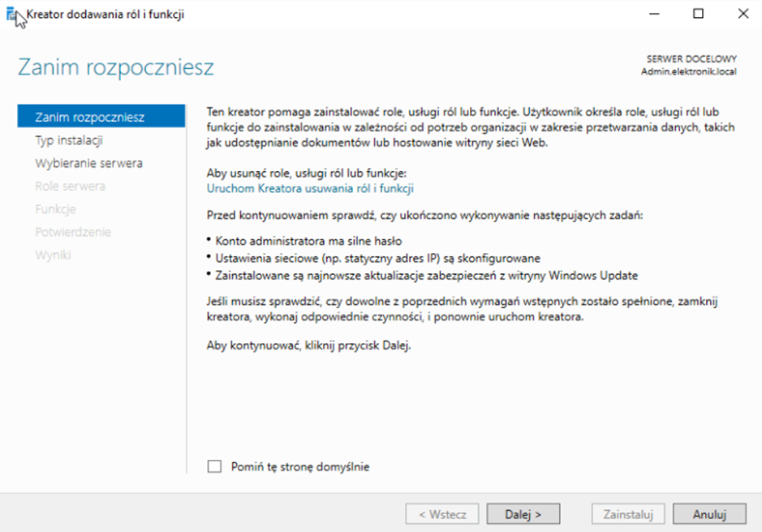
Task: Click the 'Wyniki' step in the sidebar
Action: coord(53,255)
